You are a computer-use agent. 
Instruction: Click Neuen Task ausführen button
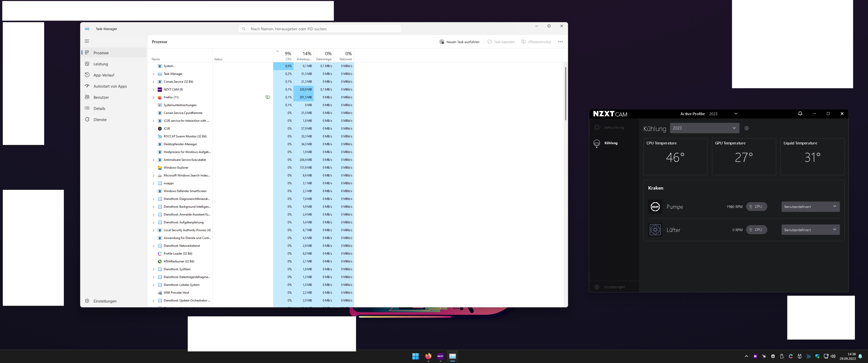[459, 42]
